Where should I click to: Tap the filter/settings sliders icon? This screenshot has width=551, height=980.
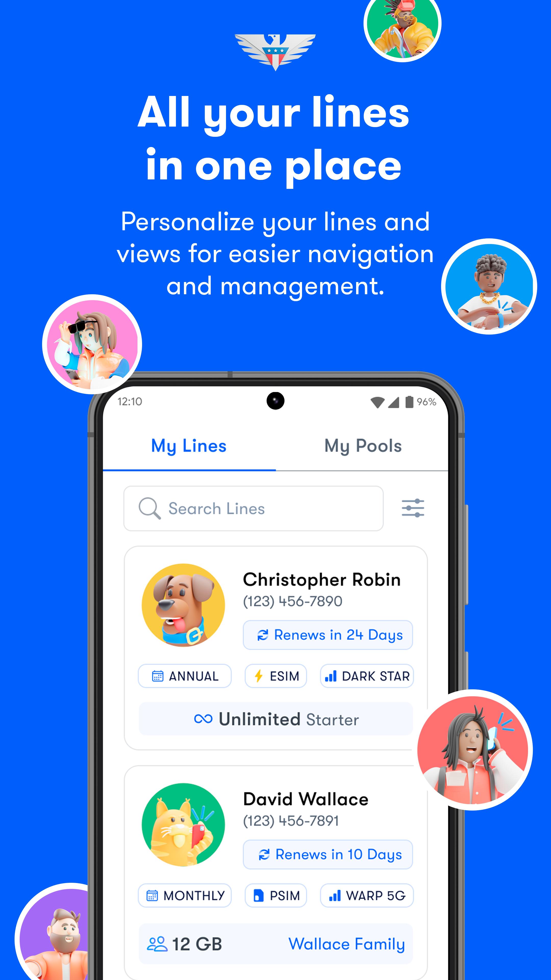pos(413,508)
